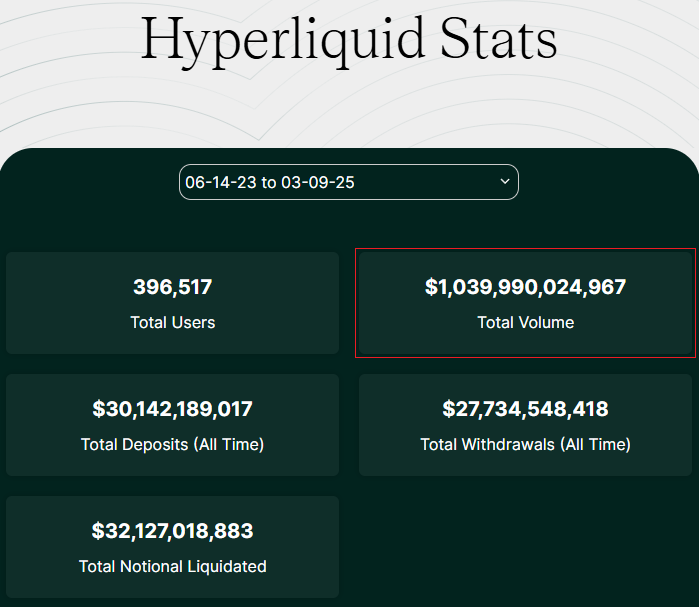Click Total Deposits (All Time) label
Image resolution: width=699 pixels, height=607 pixels.
point(173,444)
